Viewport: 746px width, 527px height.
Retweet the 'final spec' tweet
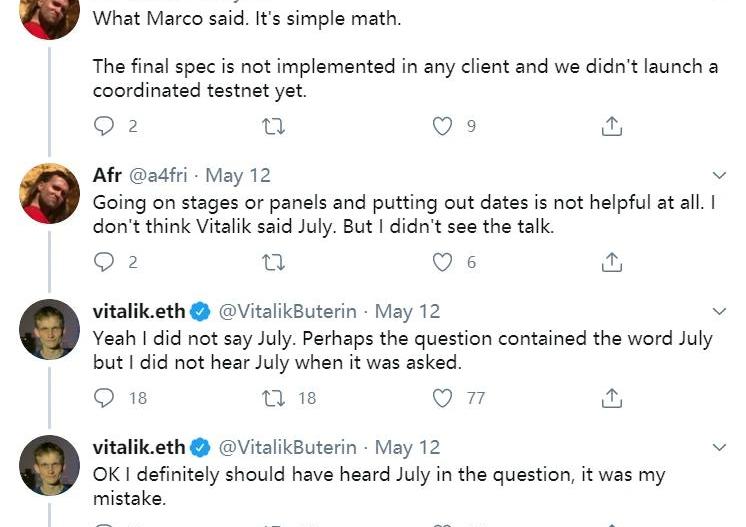point(273,126)
